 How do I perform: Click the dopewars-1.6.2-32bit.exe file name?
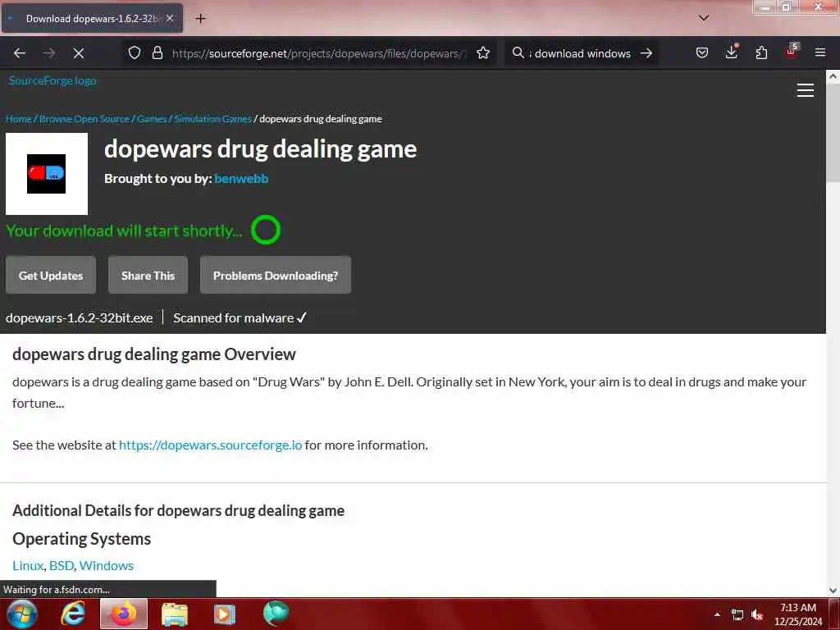click(x=80, y=318)
